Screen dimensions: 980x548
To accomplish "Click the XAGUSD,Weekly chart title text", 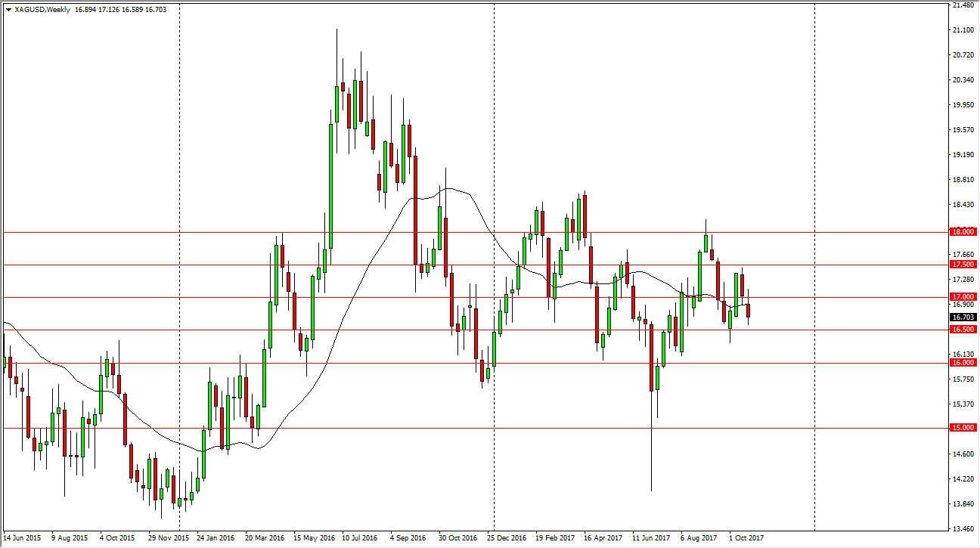I will coord(42,11).
